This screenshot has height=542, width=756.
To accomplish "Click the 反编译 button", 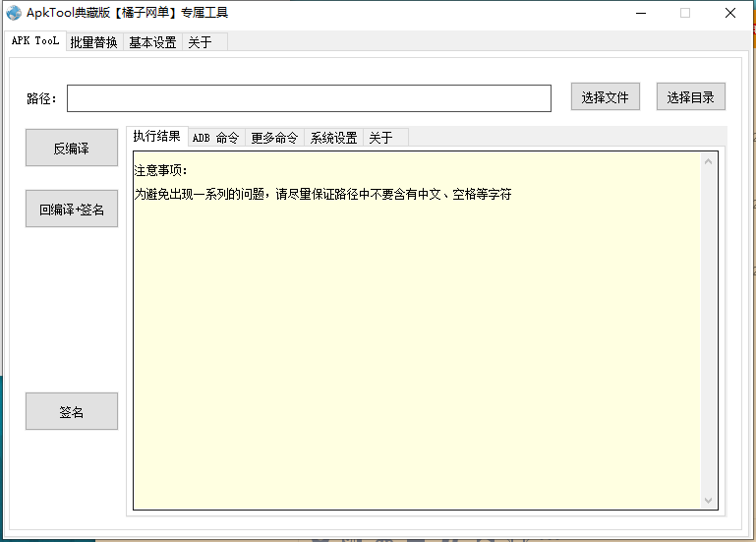I will tap(71, 149).
